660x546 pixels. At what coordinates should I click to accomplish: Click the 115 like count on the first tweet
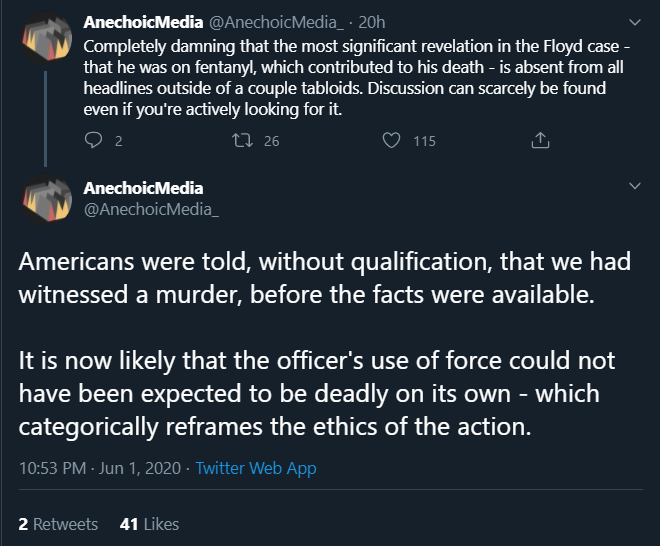(x=424, y=141)
